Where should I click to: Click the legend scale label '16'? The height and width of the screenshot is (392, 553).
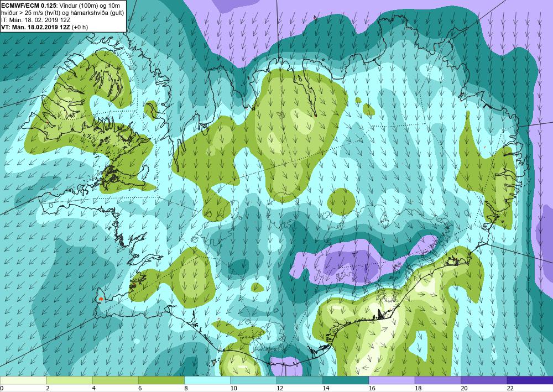(372, 388)
